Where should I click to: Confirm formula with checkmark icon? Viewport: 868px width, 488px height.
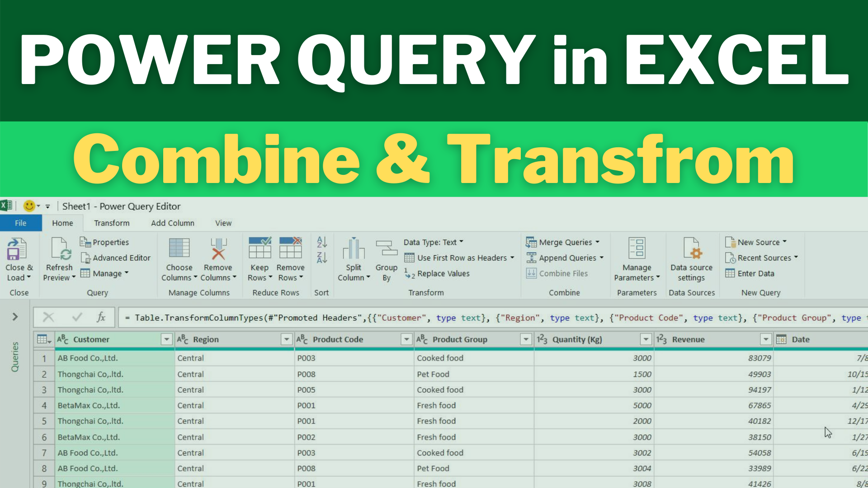tap(77, 317)
